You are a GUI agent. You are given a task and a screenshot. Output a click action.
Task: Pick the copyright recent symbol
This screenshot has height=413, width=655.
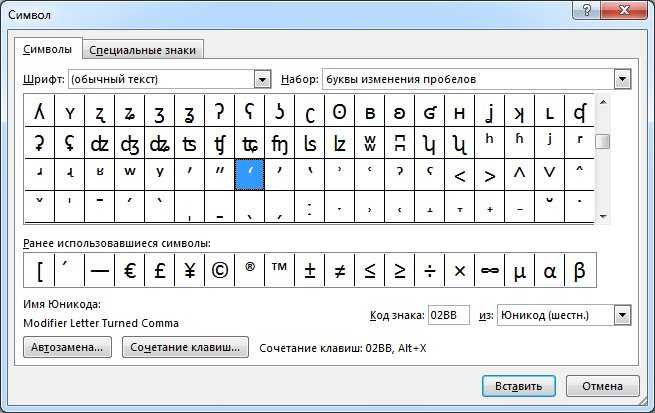pos(219,270)
